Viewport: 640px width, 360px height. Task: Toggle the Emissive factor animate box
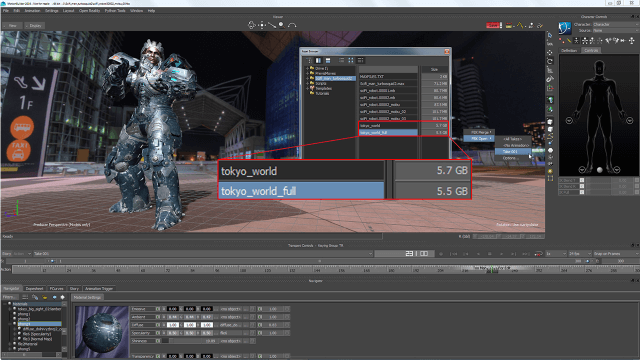pos(260,309)
